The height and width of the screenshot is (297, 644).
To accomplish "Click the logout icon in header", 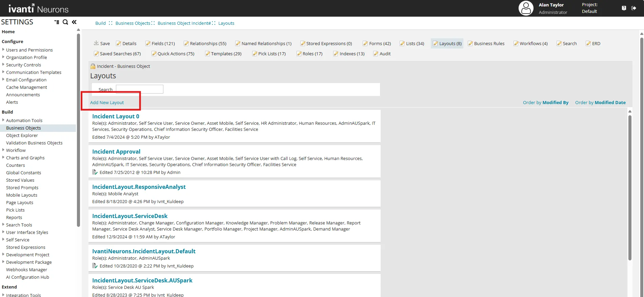I will [x=634, y=8].
